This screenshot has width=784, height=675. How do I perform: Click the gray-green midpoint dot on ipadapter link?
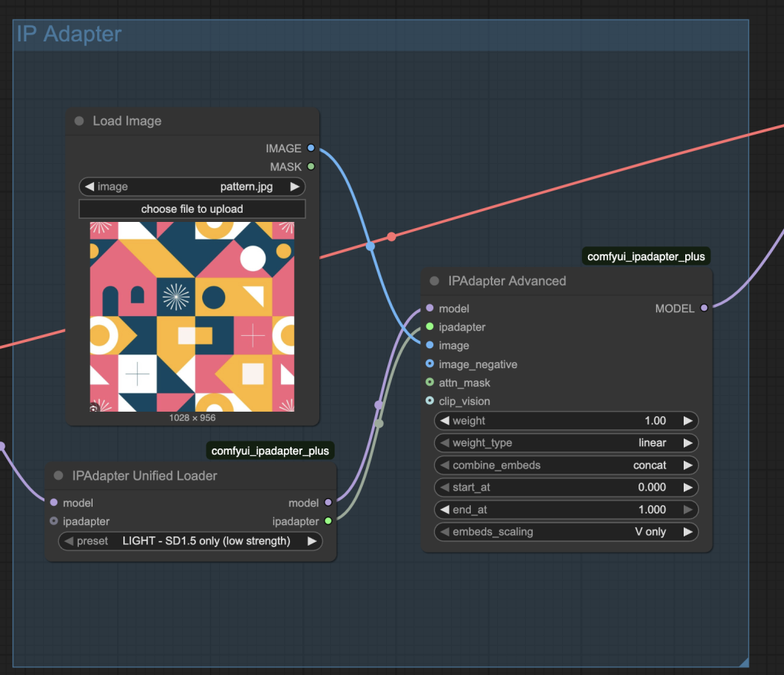(x=380, y=424)
